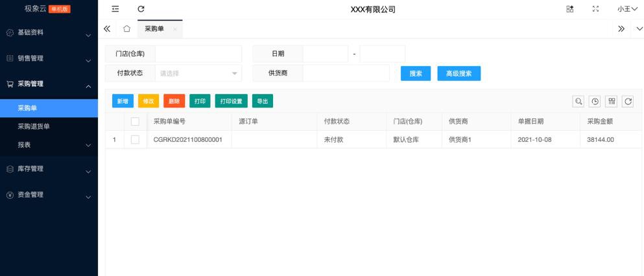Expand the 基础资料 menu
This screenshot has width=644, height=276.
pyautogui.click(x=49, y=32)
